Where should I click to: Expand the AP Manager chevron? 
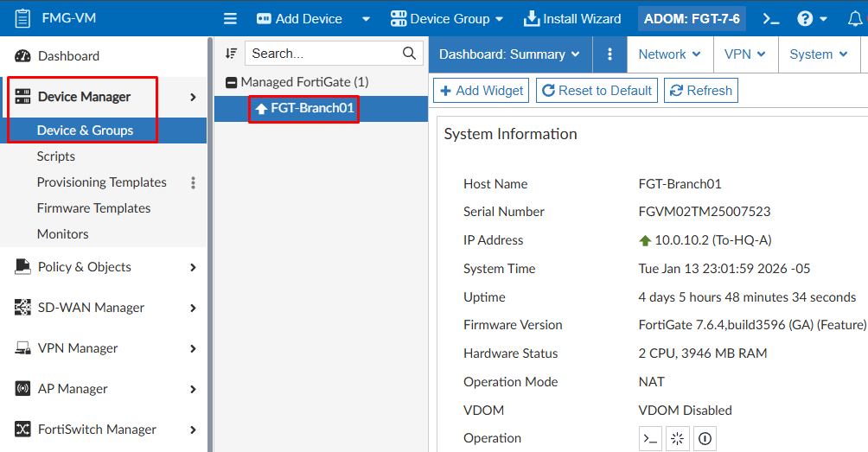193,389
